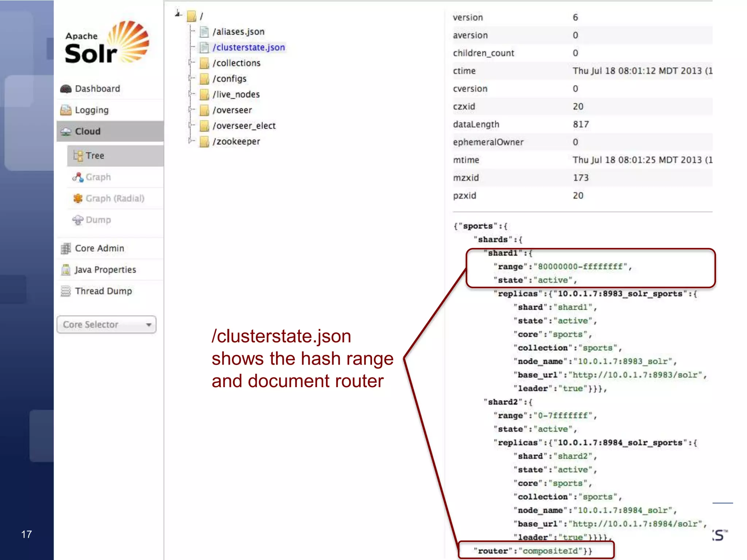Viewport: 747px width, 560px height.
Task: Expand the /collections tree node
Action: click(x=190, y=62)
